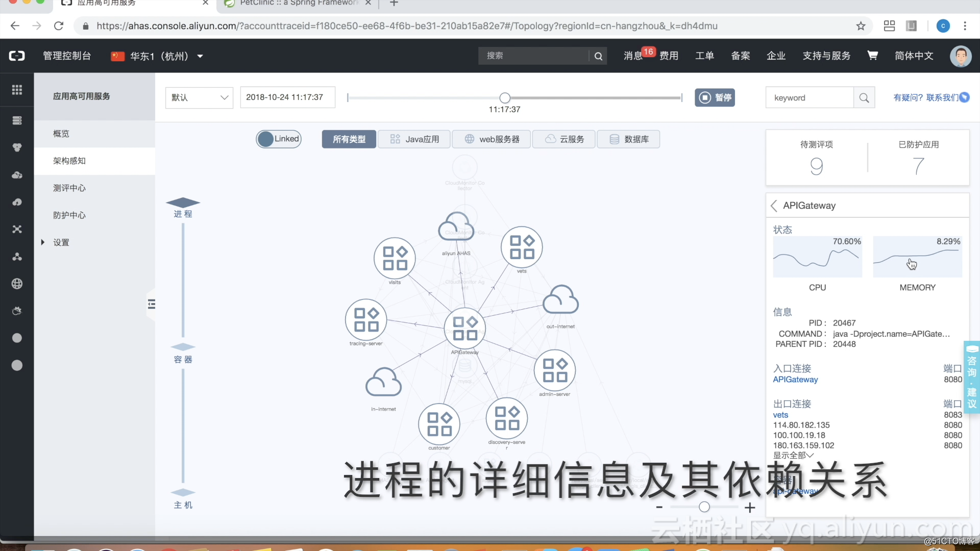Open the product grid menu icon
This screenshot has width=980, height=551.
tap(17, 90)
